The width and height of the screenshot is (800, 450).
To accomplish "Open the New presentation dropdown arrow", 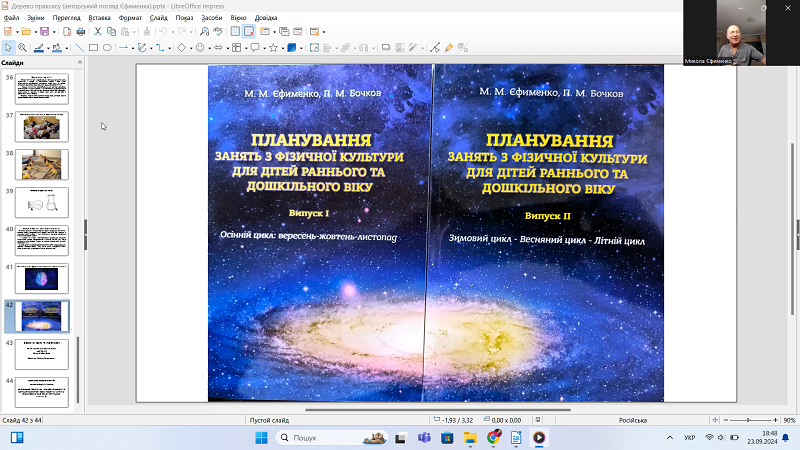I will [17, 32].
